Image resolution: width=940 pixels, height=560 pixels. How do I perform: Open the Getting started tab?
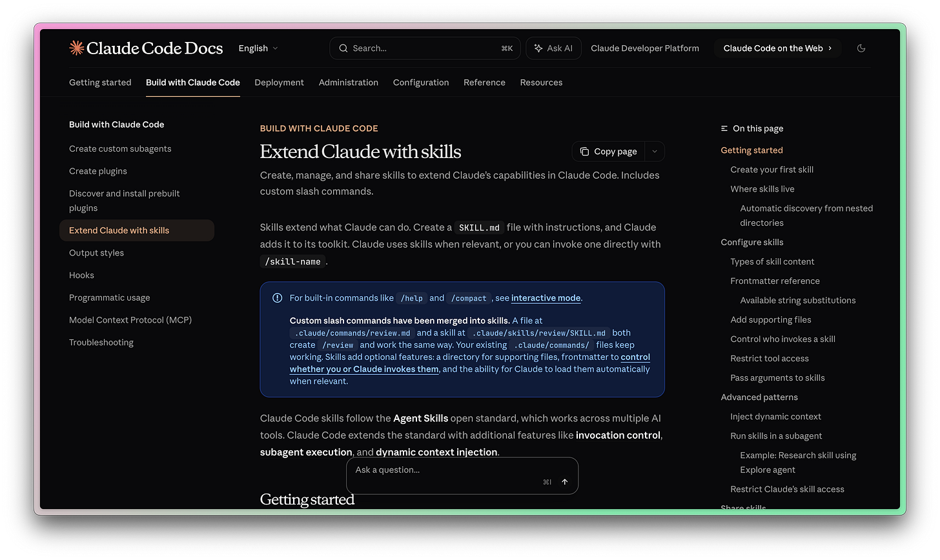(x=100, y=83)
